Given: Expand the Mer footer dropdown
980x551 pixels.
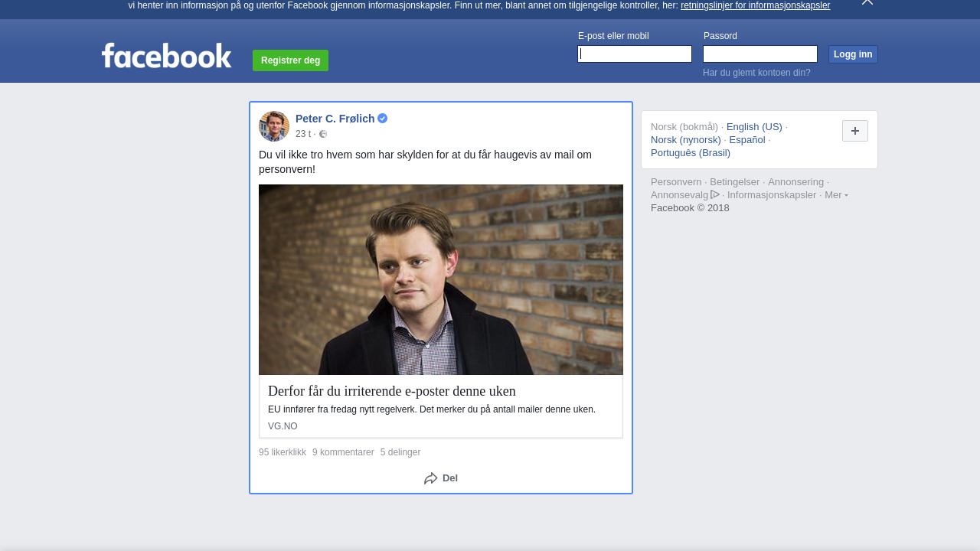Looking at the screenshot, I should click(836, 195).
